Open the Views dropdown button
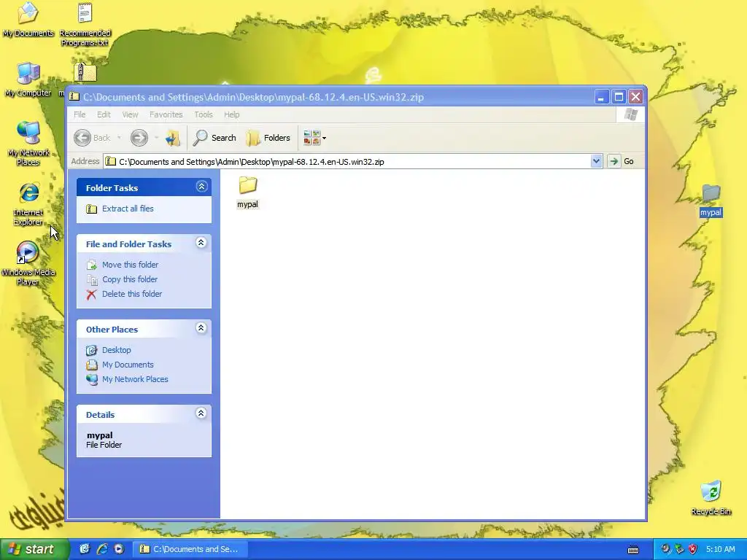Screen dimensions: 747x560 pyautogui.click(x=315, y=138)
